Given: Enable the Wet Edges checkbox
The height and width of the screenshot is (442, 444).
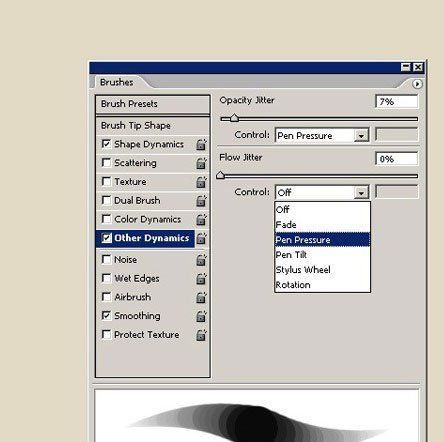Looking at the screenshot, I should click(106, 278).
